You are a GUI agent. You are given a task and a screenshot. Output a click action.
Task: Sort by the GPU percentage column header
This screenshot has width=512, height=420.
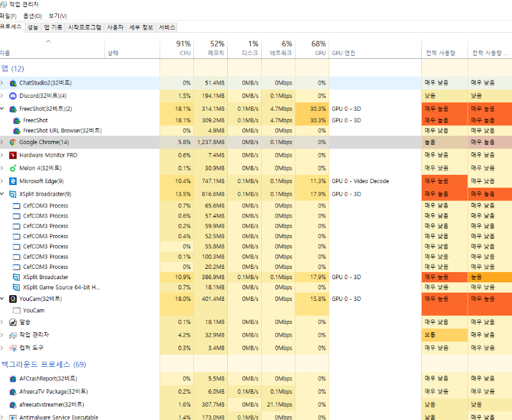pyautogui.click(x=312, y=49)
